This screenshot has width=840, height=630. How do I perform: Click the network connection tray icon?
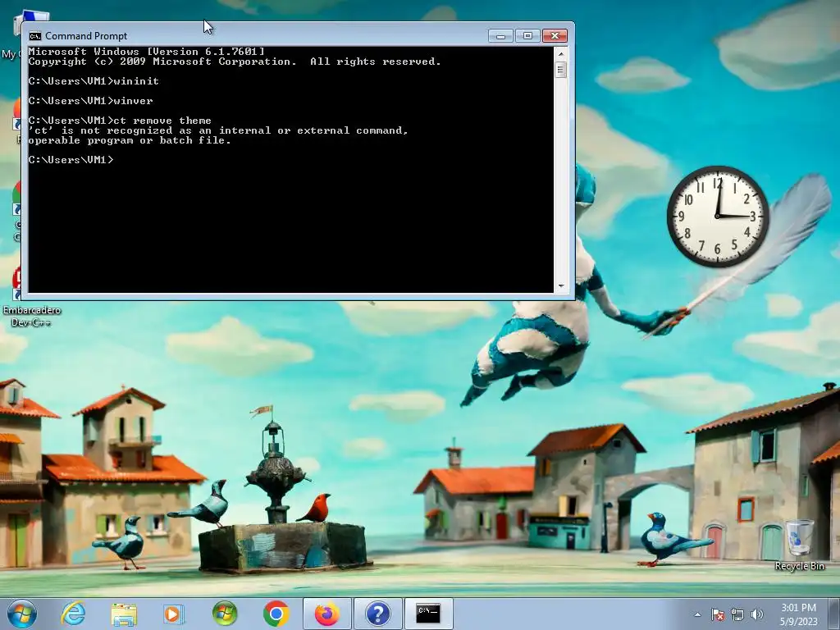coord(737,614)
